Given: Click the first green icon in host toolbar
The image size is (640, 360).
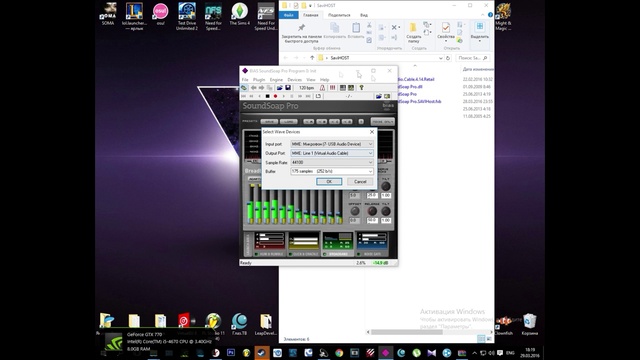Looking at the screenshot, I should pos(244,88).
